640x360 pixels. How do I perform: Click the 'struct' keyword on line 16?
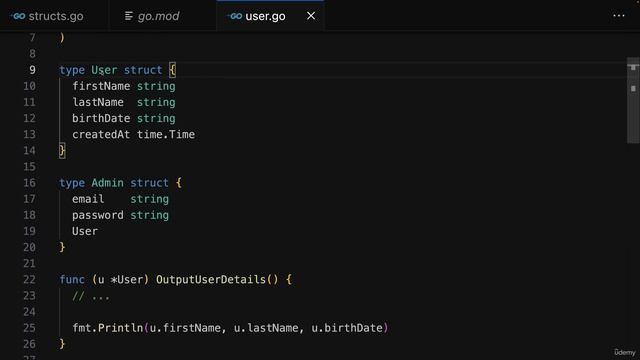pos(149,183)
